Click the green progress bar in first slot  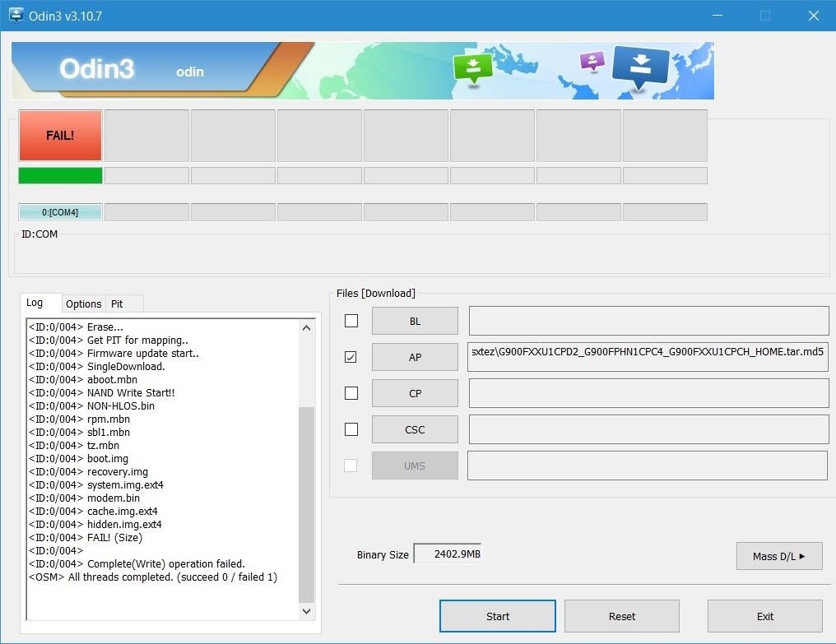60,175
